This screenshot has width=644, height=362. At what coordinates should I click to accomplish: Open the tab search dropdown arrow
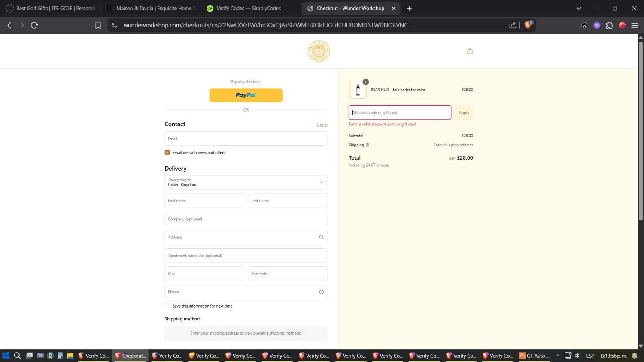(x=579, y=8)
